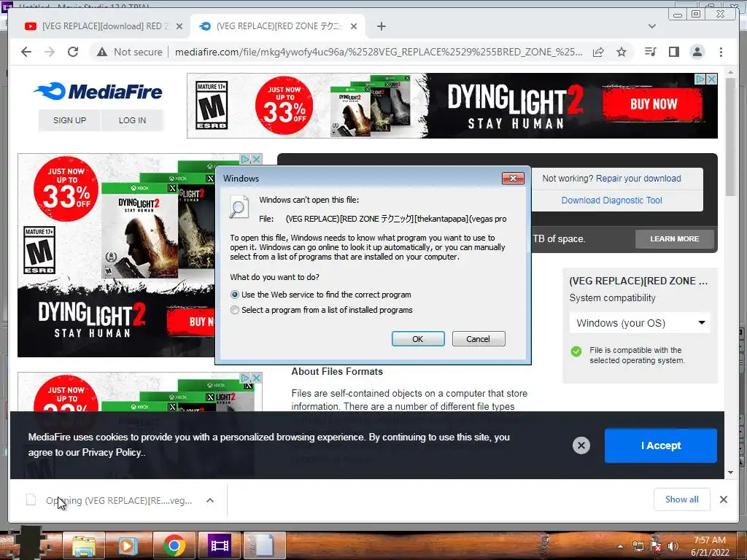Image resolution: width=747 pixels, height=560 pixels.
Task: Open AdChoices info on top banner ad
Action: click(x=700, y=79)
